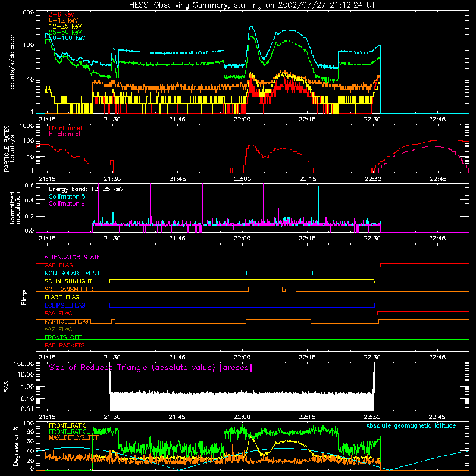Select the yellow FRONT_RATIO legend label
The image size is (476, 476).
click(68, 425)
